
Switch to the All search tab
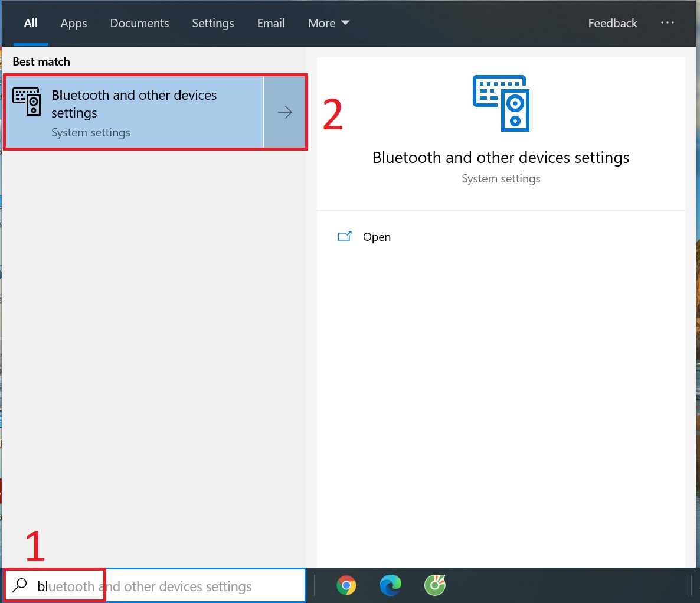31,23
